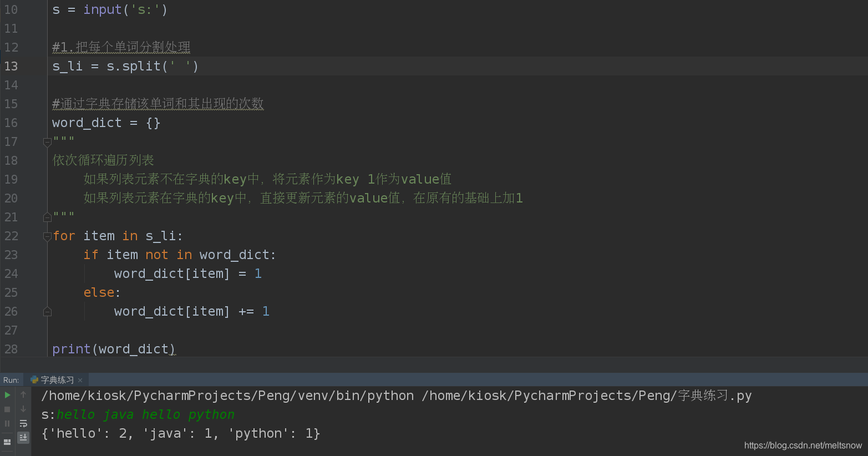868x456 pixels.
Task: Click the up arrow stack trace icon
Action: (x=23, y=394)
